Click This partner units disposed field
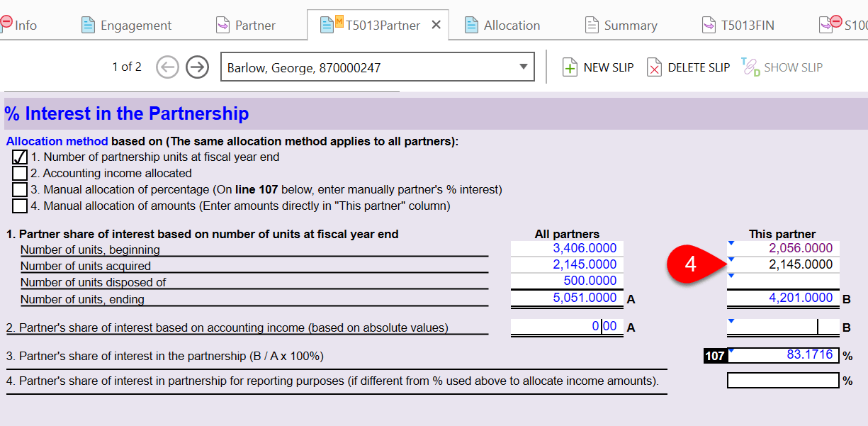868x426 pixels. pos(783,281)
